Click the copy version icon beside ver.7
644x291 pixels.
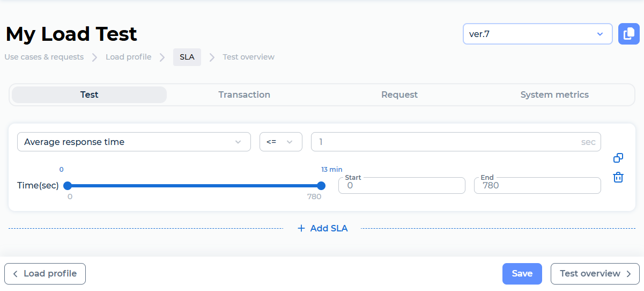(x=628, y=34)
